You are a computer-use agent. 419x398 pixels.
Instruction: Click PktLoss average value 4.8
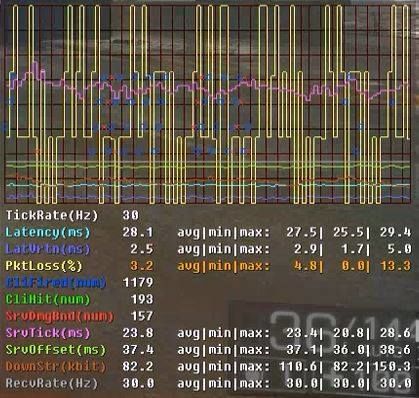pos(306,266)
